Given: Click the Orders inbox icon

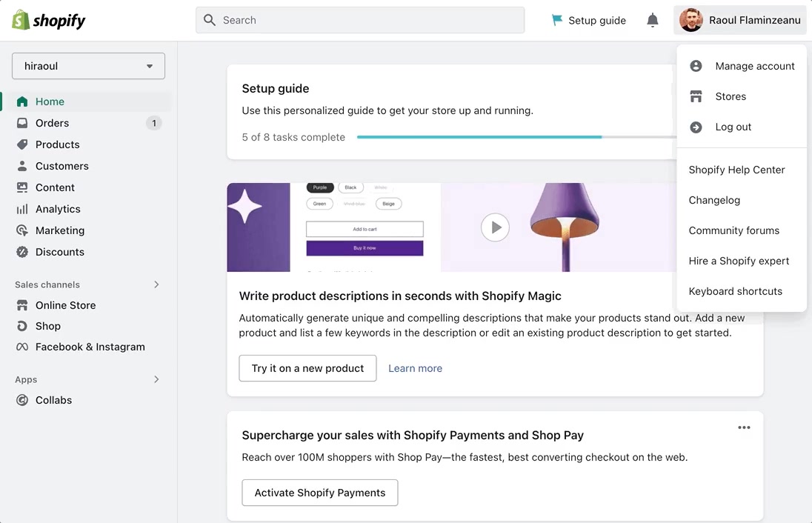Looking at the screenshot, I should pyautogui.click(x=22, y=123).
